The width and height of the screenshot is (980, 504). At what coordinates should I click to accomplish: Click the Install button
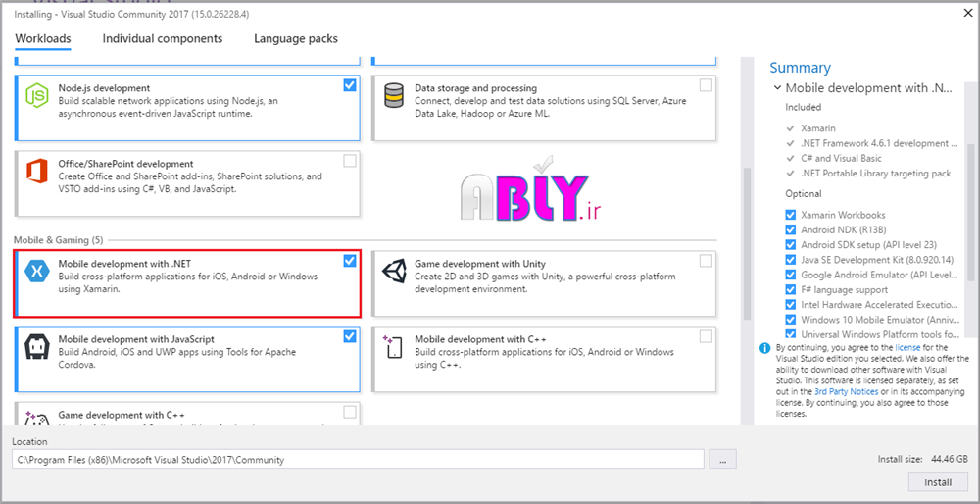pos(938,482)
